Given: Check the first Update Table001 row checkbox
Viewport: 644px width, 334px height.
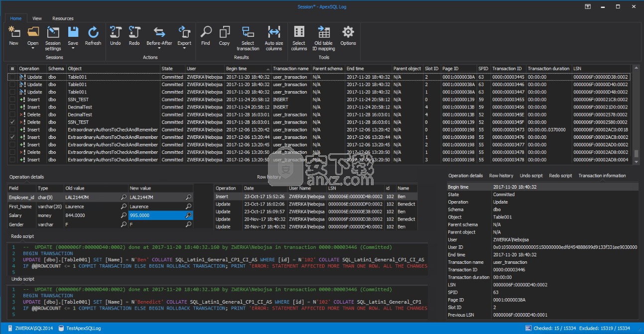Looking at the screenshot, I should 12,77.
